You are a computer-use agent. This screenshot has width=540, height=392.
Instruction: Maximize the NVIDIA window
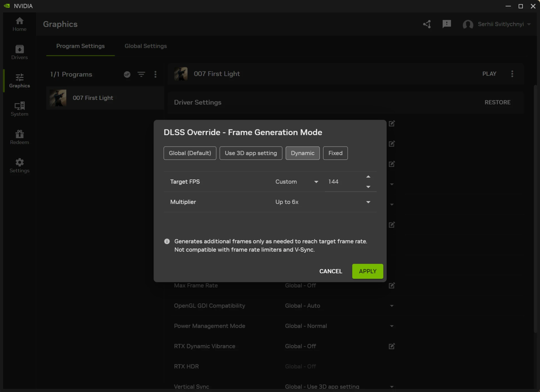click(521, 6)
